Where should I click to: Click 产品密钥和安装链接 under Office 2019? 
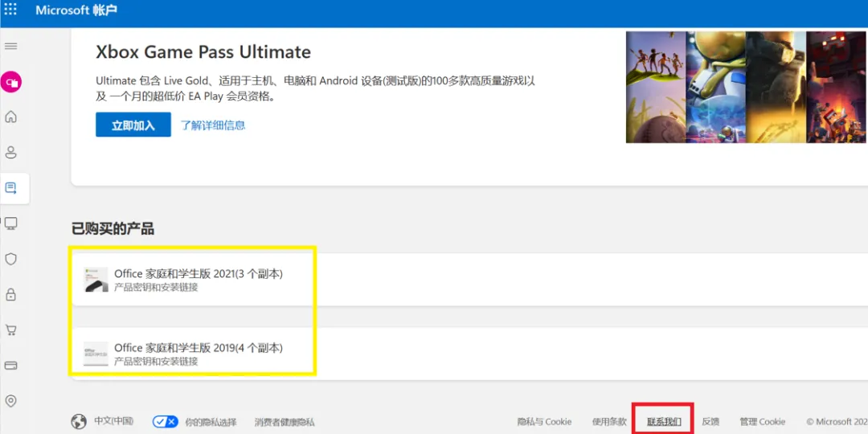point(156,362)
